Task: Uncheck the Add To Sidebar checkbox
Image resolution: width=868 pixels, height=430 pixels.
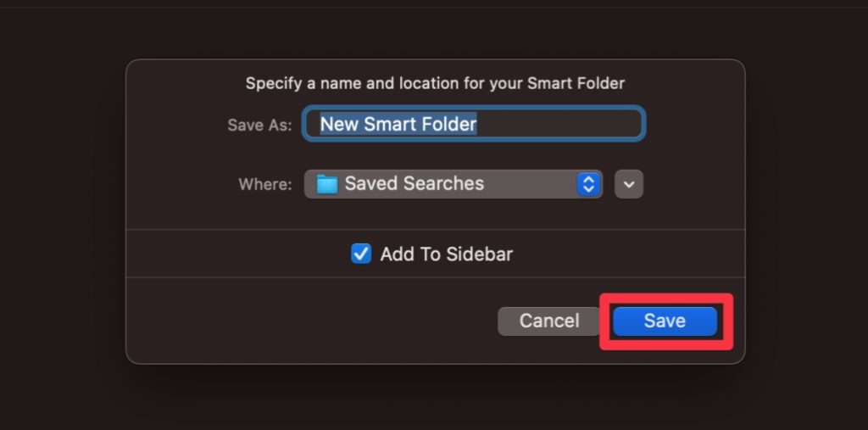Action: tap(361, 254)
